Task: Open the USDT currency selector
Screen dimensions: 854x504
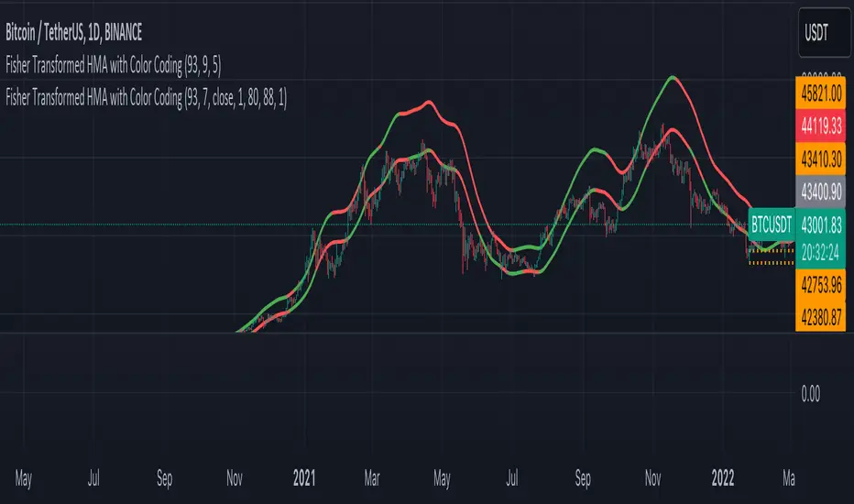Action: click(824, 33)
